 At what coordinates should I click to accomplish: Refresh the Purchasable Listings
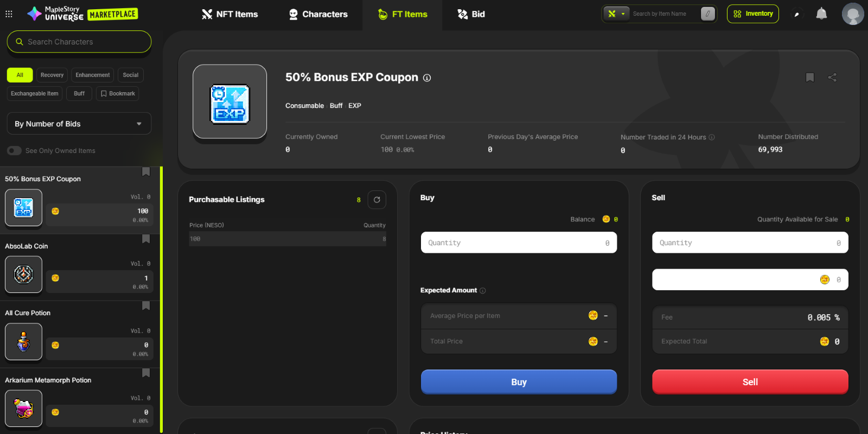click(x=376, y=200)
